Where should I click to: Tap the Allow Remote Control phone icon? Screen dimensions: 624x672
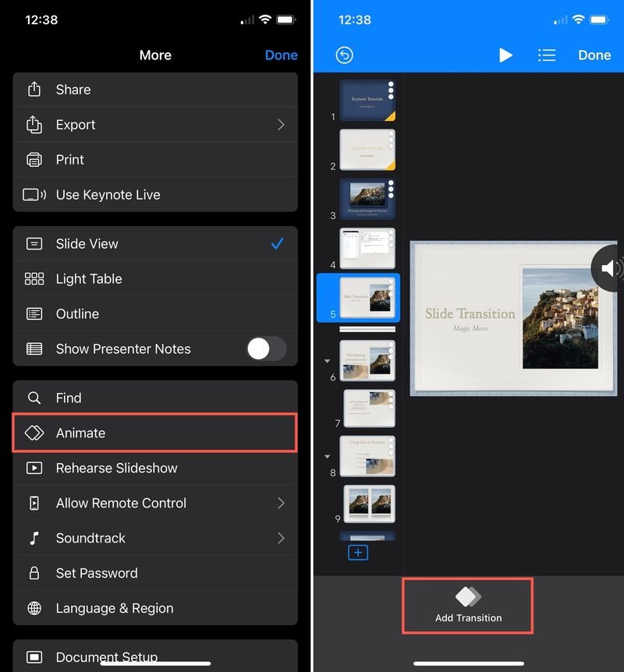click(34, 503)
